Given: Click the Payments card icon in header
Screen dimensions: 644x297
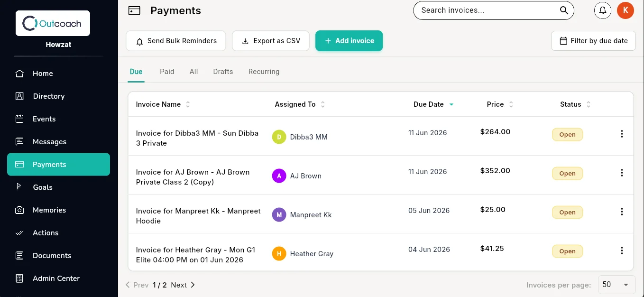Looking at the screenshot, I should 134,10.
